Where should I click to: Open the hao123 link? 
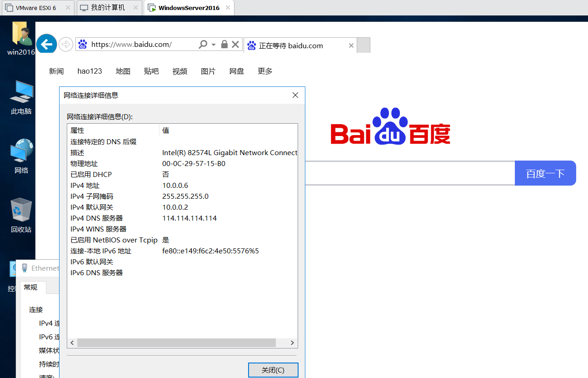[90, 71]
